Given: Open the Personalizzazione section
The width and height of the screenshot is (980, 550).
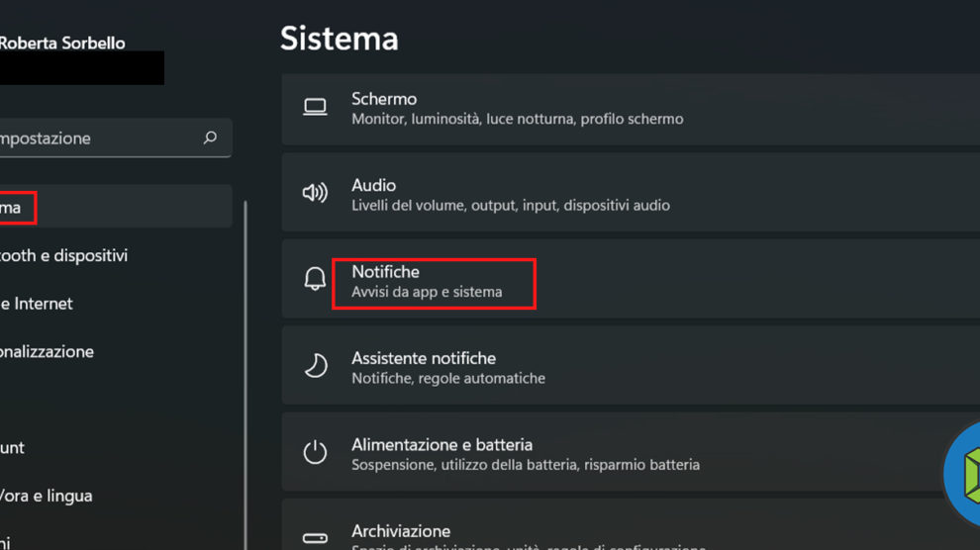Looking at the screenshot, I should pos(48,351).
